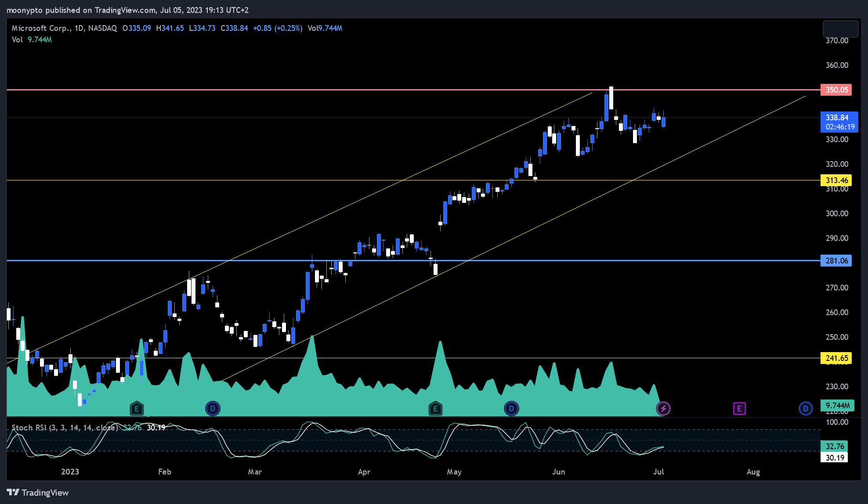This screenshot has width=868, height=504.
Task: Click the blank button in the top-right corner
Action: [x=840, y=29]
